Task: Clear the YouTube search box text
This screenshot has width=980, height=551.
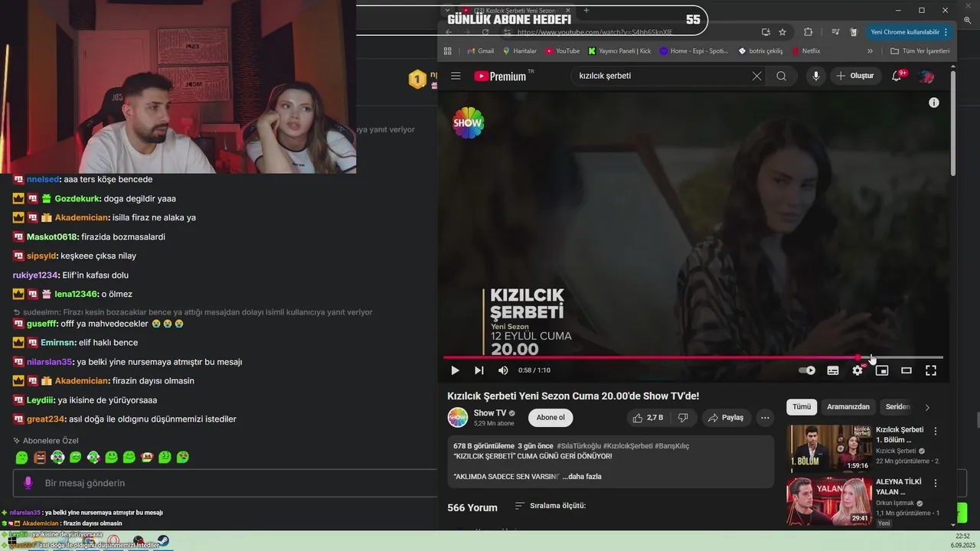Action: click(756, 76)
